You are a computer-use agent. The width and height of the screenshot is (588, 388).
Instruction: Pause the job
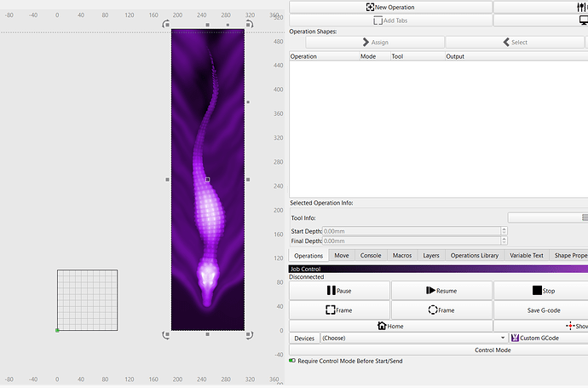(339, 291)
